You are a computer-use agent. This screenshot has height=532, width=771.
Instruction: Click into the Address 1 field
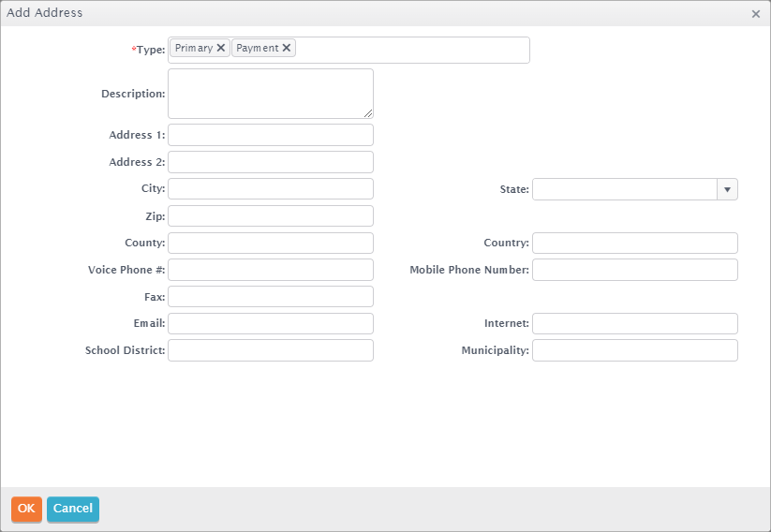[x=271, y=135]
